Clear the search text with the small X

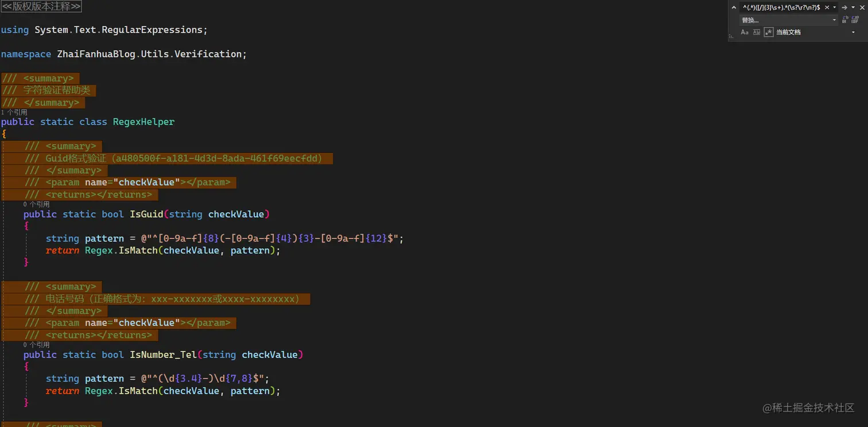[827, 7]
